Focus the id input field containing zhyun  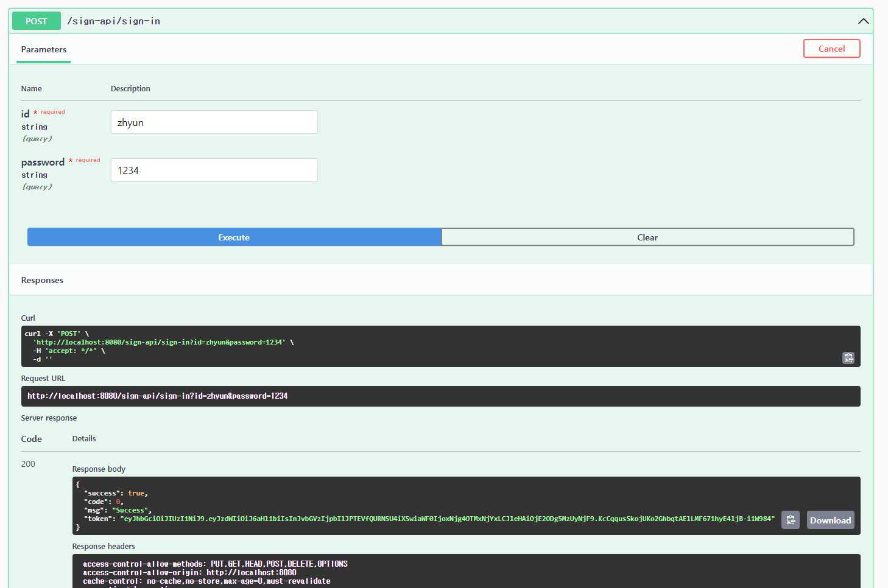[214, 122]
